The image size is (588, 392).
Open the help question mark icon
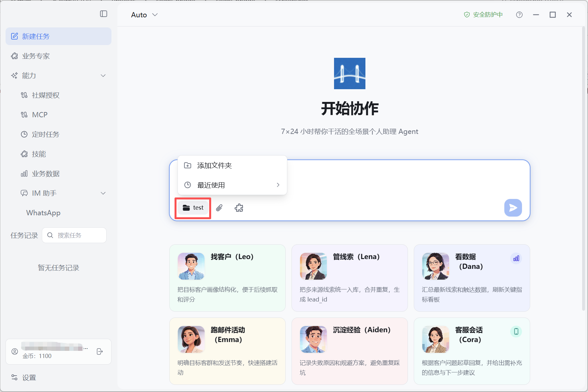(519, 15)
